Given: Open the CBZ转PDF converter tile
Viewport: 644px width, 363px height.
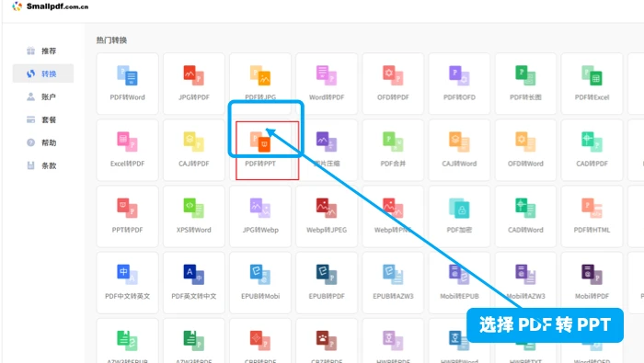Looking at the screenshot, I should click(x=327, y=341).
